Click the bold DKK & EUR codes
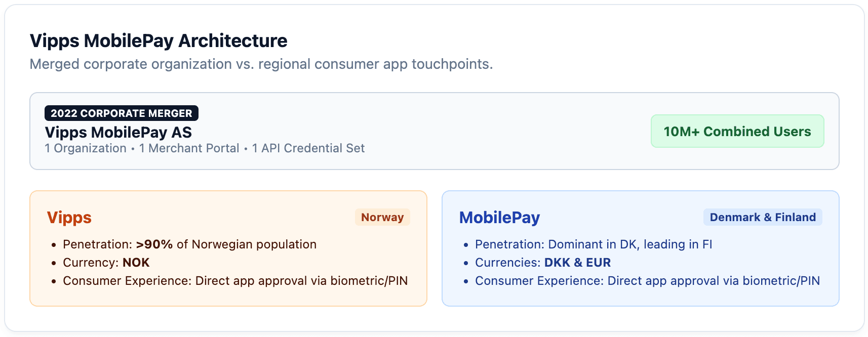This screenshot has height=337, width=868. [578, 263]
